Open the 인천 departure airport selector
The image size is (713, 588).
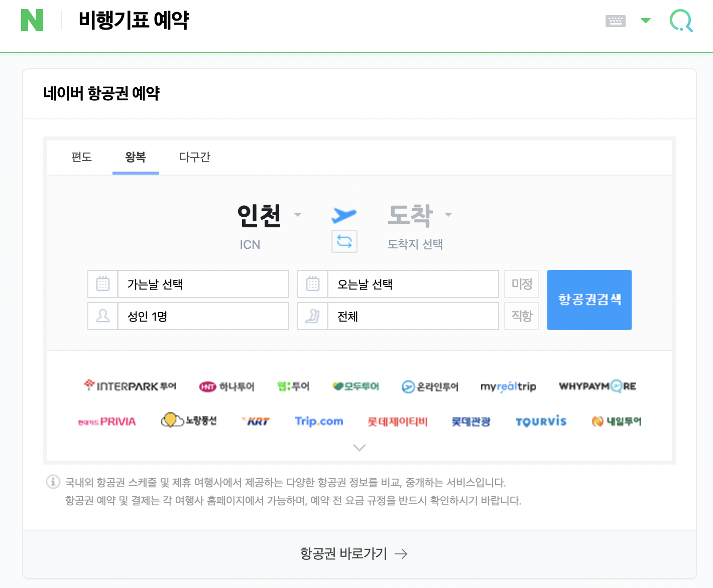(x=269, y=215)
